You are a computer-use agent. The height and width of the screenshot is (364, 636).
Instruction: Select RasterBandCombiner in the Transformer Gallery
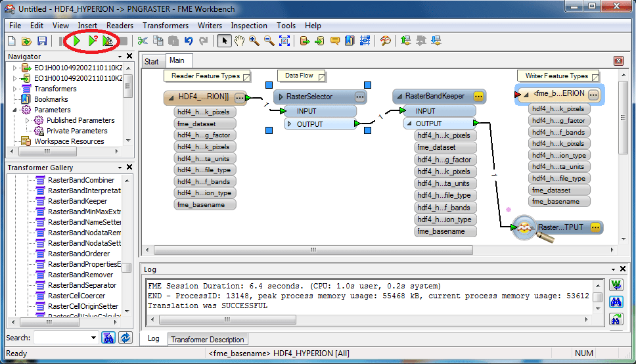(81, 180)
